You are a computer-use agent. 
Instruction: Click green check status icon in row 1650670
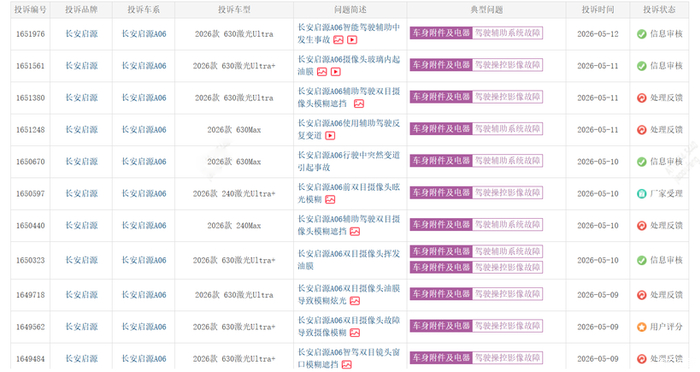tap(642, 162)
